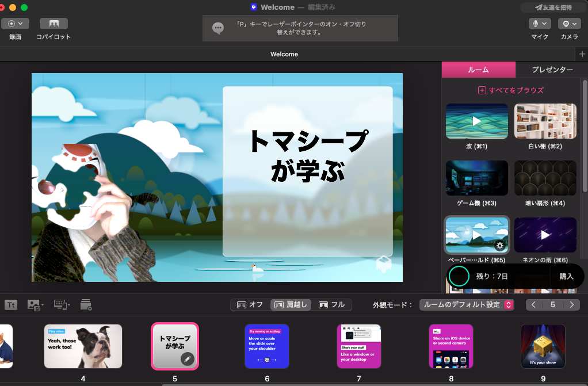Open the ルームのデフォルト設定 dropdown
The height and width of the screenshot is (386, 588).
point(467,304)
